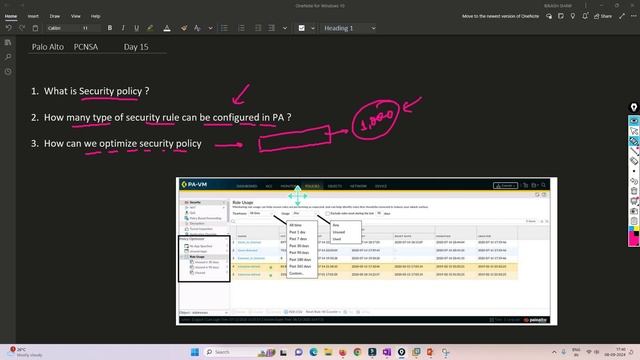Expand the paragraph options dropdown
Screen dimensions: 640x360
pyautogui.click(x=285, y=28)
